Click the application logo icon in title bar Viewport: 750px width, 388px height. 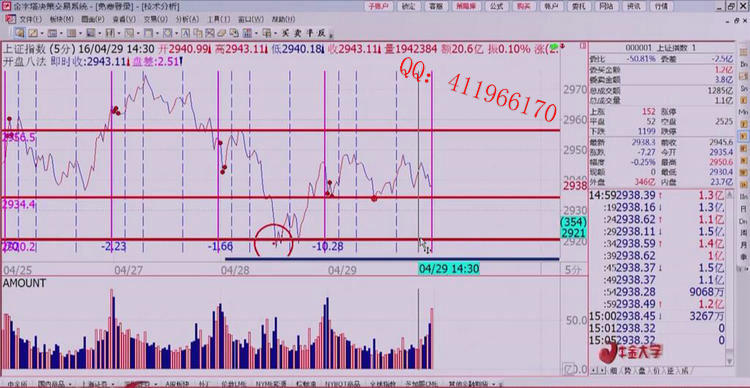click(x=6, y=6)
